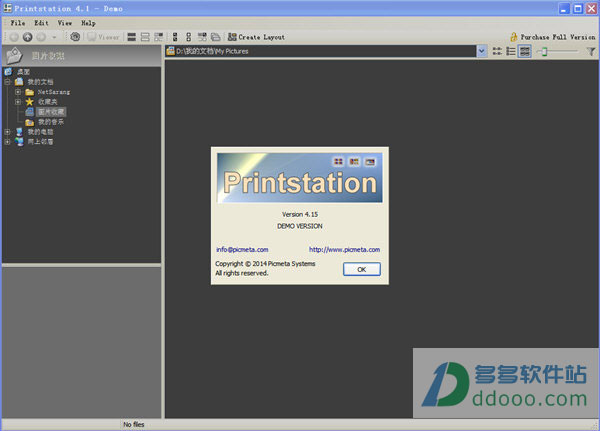This screenshot has height=431, width=600.
Task: Click the Forward navigation arrow in toolbar
Action: (41, 37)
